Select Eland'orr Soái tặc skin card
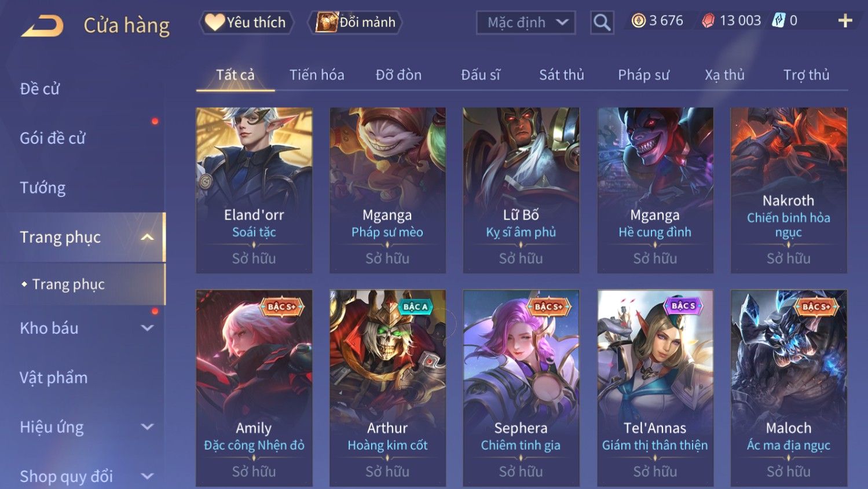 tap(254, 190)
